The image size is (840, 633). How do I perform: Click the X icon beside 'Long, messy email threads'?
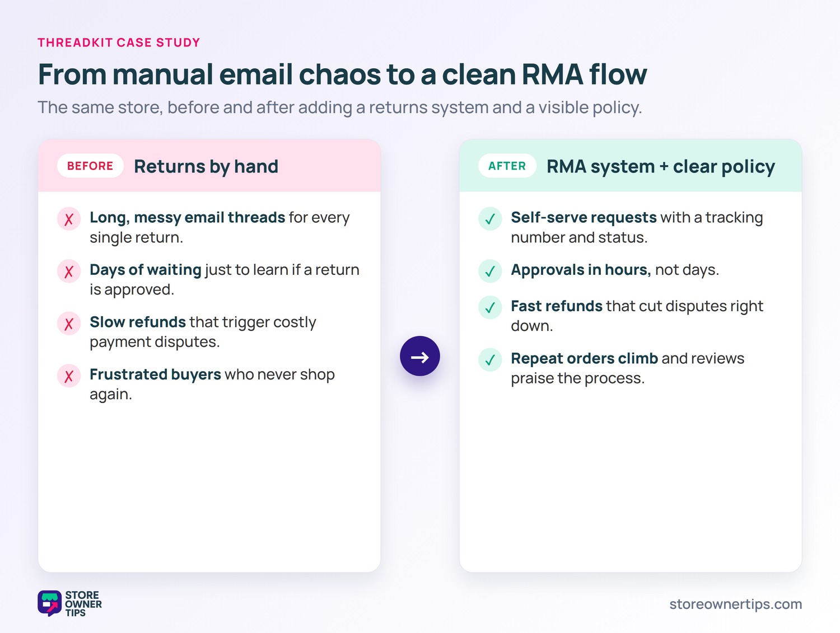point(69,219)
